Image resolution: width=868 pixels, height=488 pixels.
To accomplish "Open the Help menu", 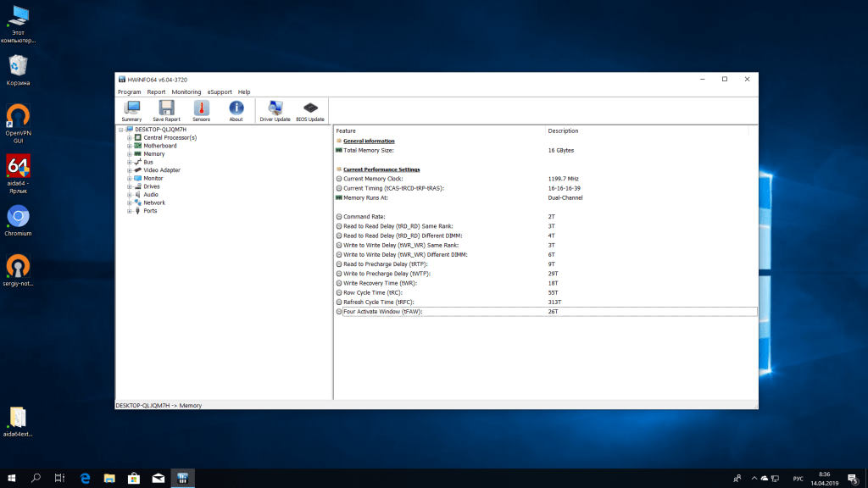I will pyautogui.click(x=244, y=91).
